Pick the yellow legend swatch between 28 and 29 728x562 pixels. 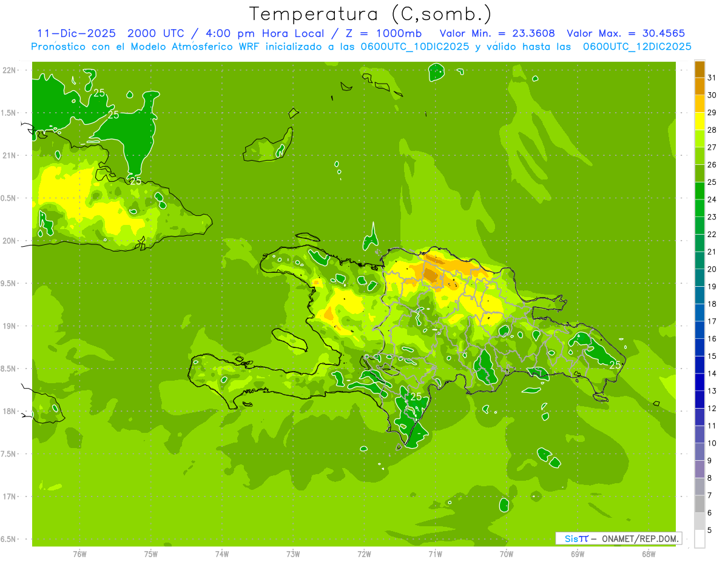click(699, 121)
